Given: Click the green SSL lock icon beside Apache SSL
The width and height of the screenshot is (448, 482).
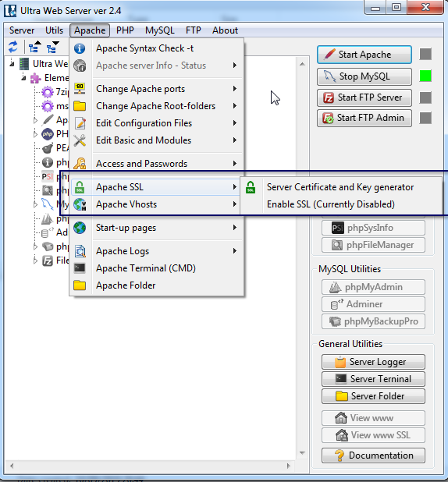Looking at the screenshot, I should pyautogui.click(x=80, y=187).
